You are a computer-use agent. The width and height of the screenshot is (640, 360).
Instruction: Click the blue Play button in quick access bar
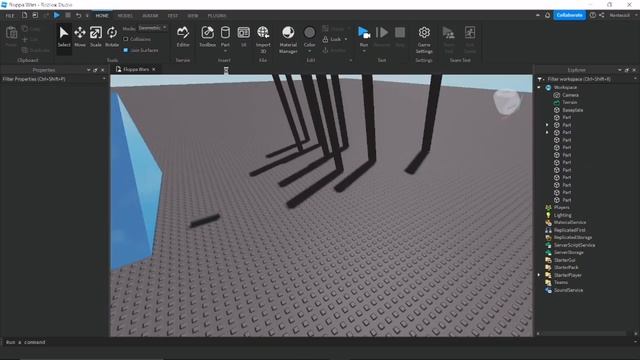[57, 15]
